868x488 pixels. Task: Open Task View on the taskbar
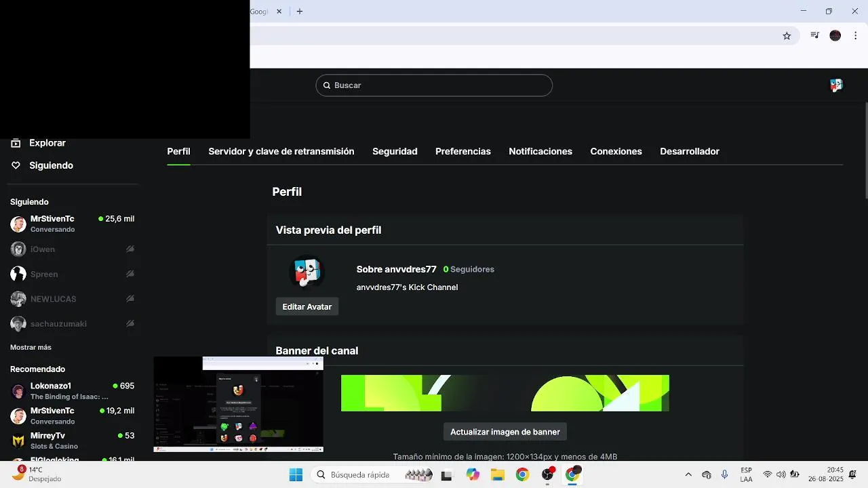point(446,474)
